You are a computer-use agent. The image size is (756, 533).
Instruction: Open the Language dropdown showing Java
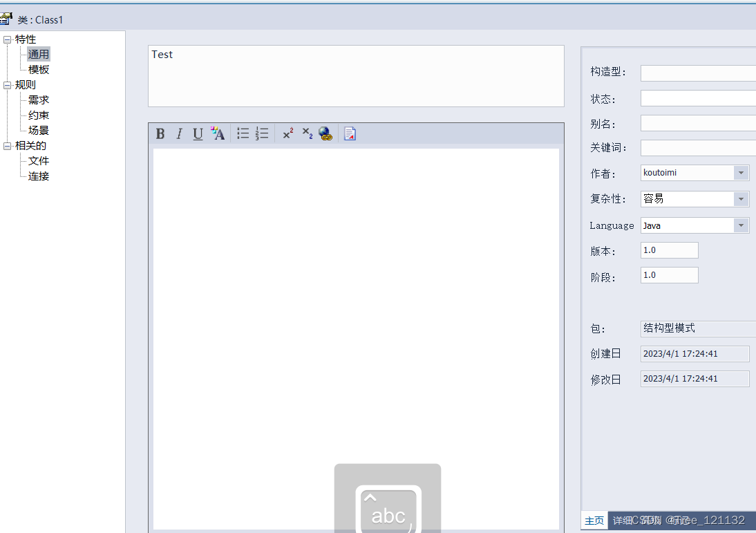(x=741, y=225)
